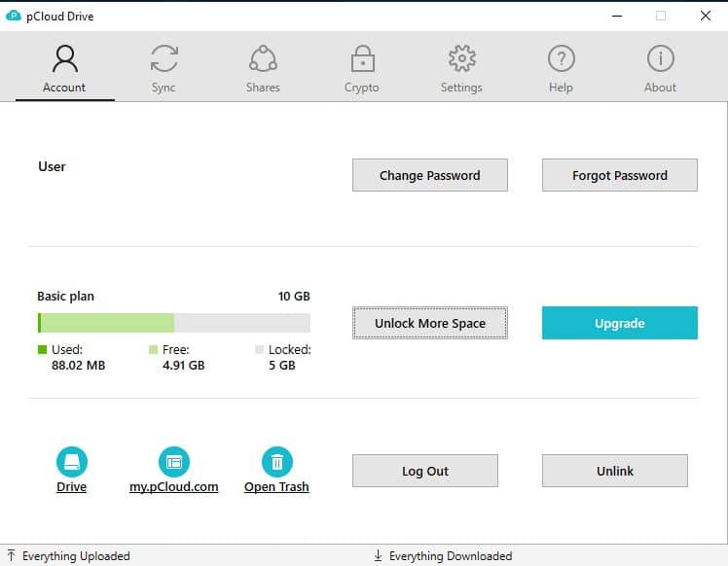Click 'Everything Uploaded' status text

point(76,556)
